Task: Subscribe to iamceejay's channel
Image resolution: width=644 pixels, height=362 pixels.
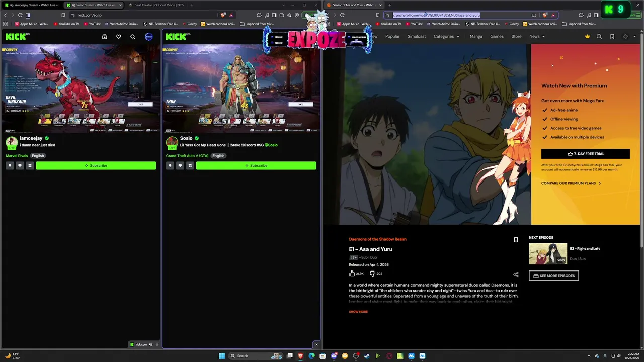Action: tap(96, 165)
